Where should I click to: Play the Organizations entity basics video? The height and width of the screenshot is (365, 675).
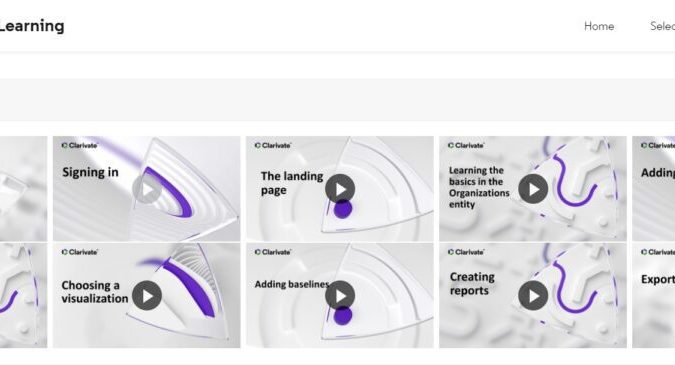click(x=533, y=189)
